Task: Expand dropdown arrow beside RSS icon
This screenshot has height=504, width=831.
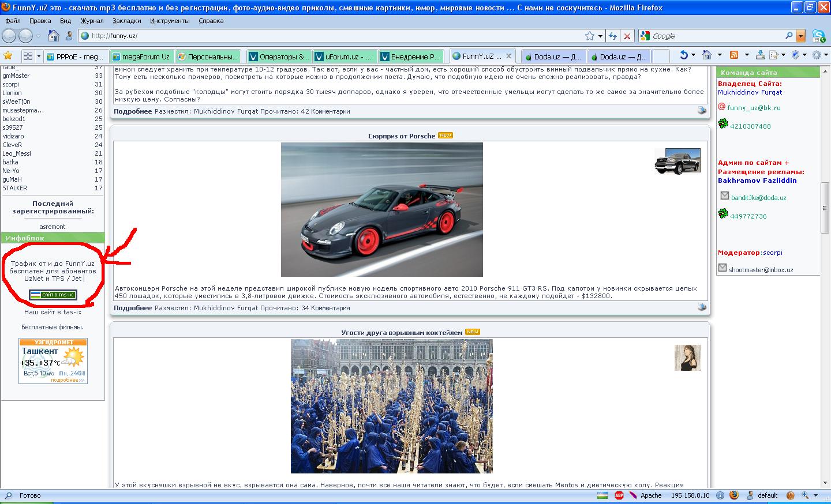Action: click(x=746, y=55)
